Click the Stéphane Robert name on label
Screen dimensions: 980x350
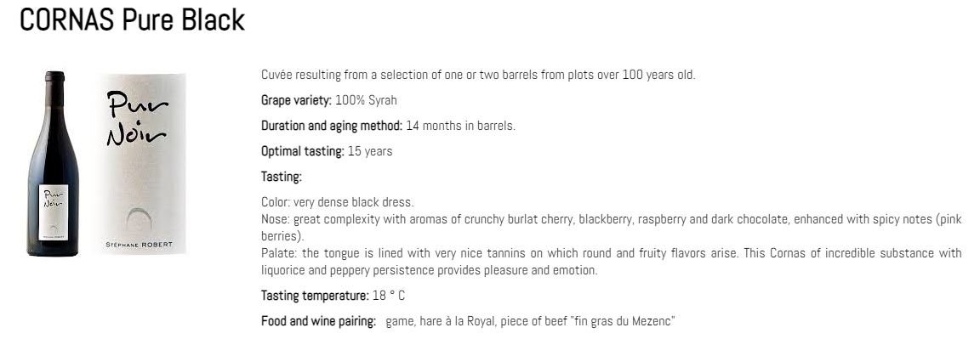click(x=139, y=245)
